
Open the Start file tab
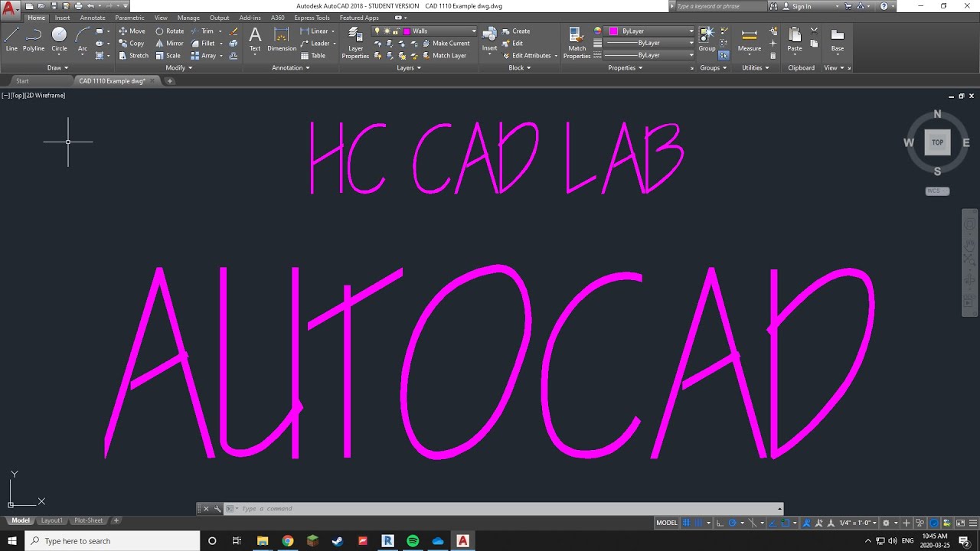(x=22, y=80)
